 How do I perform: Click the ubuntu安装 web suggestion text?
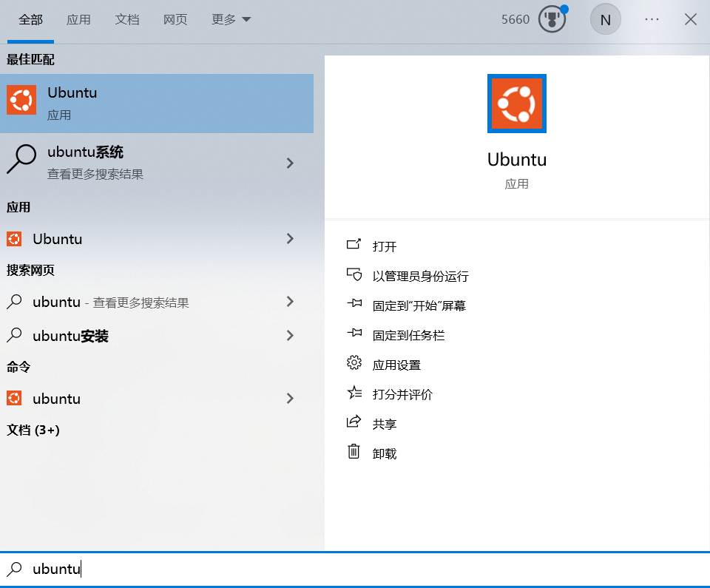pos(71,336)
